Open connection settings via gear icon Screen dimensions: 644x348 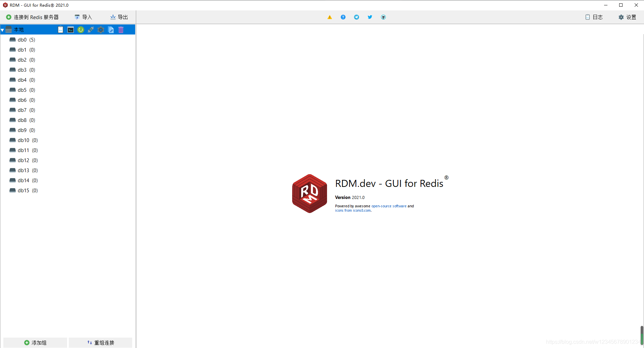pos(101,29)
